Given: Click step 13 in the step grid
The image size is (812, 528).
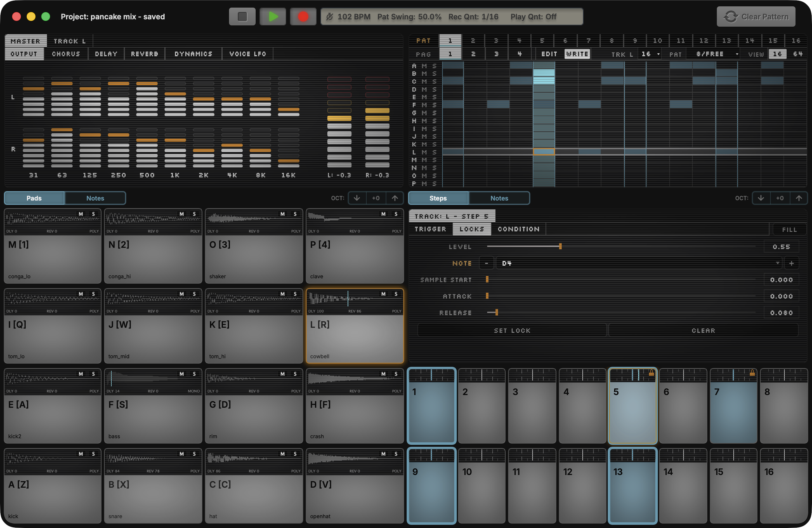Looking at the screenshot, I should pos(632,485).
